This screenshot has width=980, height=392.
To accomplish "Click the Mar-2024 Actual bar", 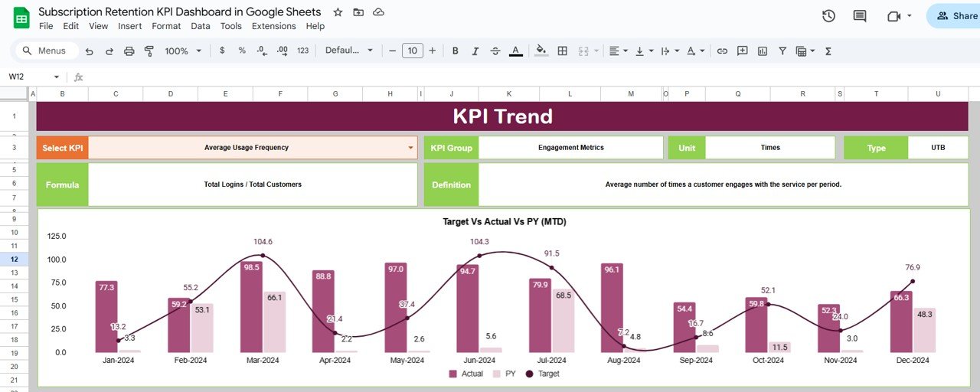I will tap(251, 306).
